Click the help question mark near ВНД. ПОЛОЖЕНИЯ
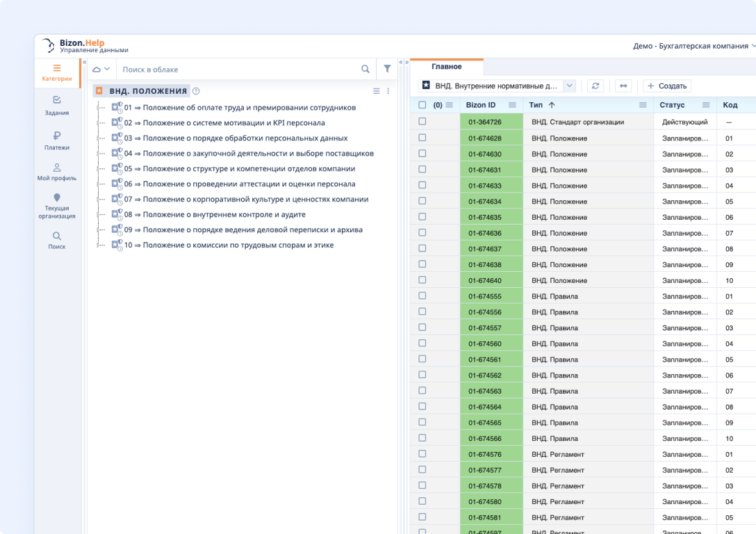Viewport: 756px width, 534px height. pos(196,91)
